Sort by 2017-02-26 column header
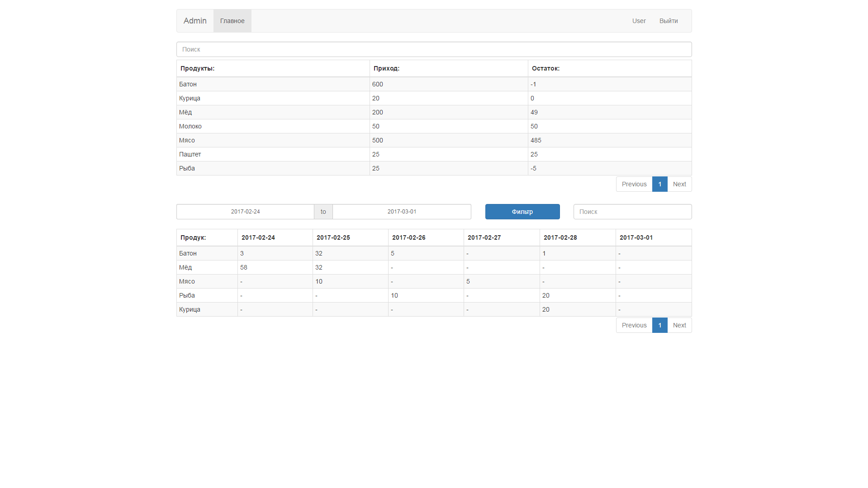The width and height of the screenshot is (868, 488). [426, 237]
